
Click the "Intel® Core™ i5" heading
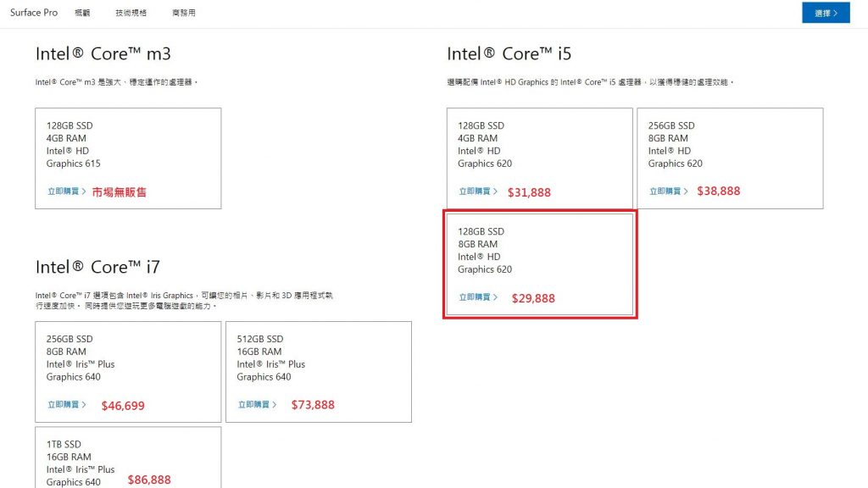(x=509, y=53)
